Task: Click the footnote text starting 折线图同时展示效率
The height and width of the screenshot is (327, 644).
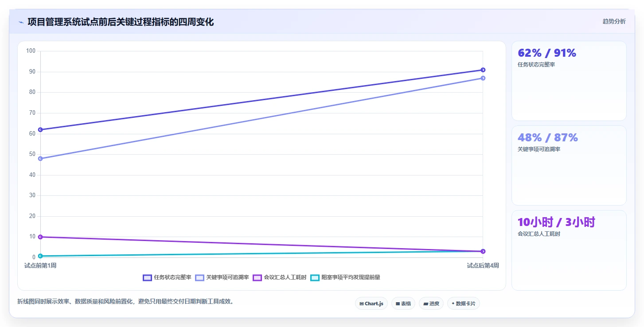Action: (125, 302)
